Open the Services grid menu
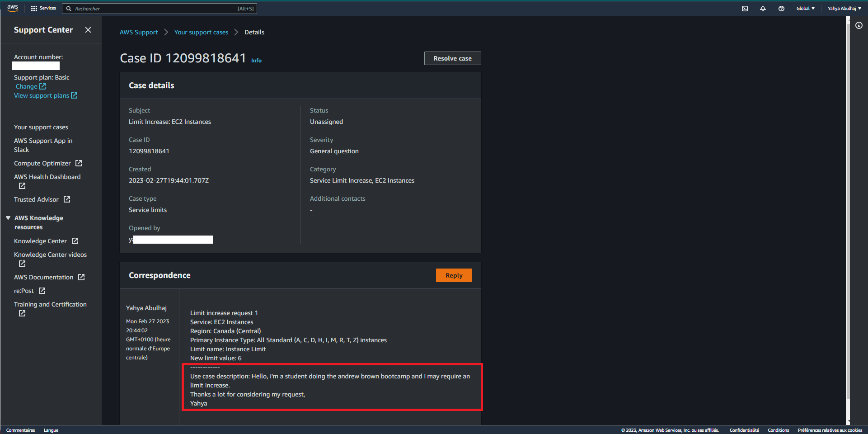The height and width of the screenshot is (434, 868). coord(43,8)
